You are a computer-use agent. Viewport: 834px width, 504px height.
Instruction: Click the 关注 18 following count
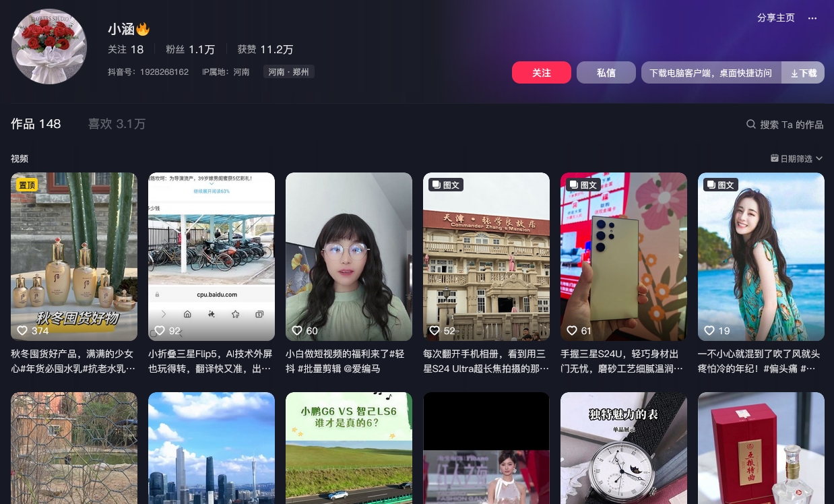[125, 49]
